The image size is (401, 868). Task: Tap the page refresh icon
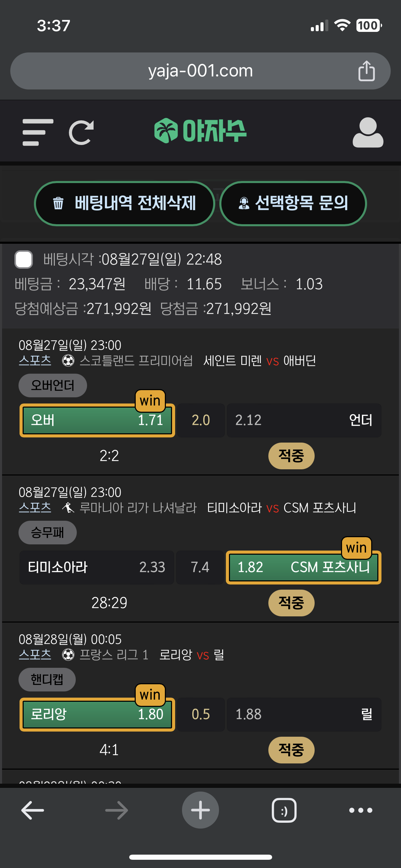click(x=82, y=132)
